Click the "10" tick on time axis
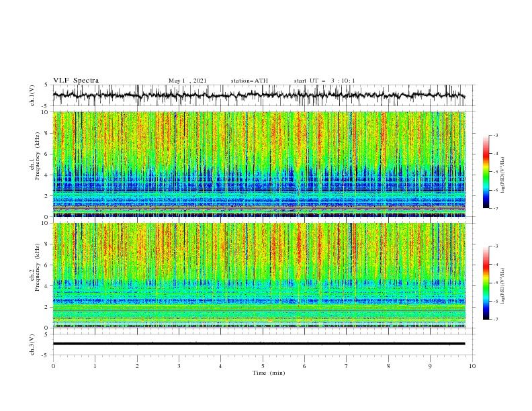The width and height of the screenshot is (532, 411). coord(472,366)
